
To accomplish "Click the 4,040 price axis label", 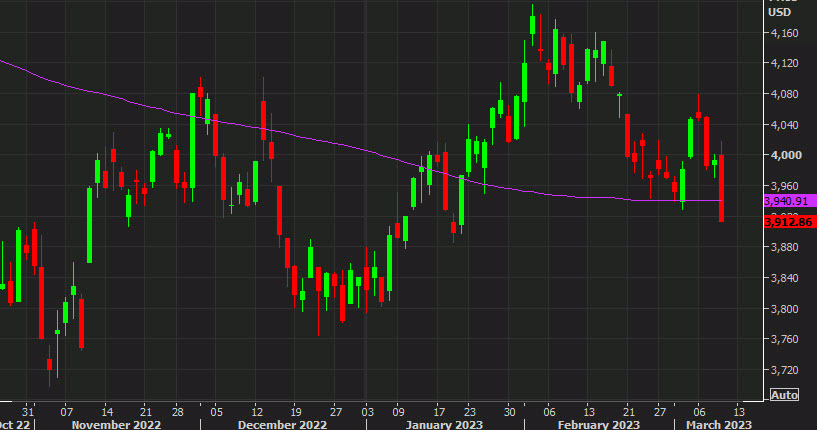I will point(784,125).
